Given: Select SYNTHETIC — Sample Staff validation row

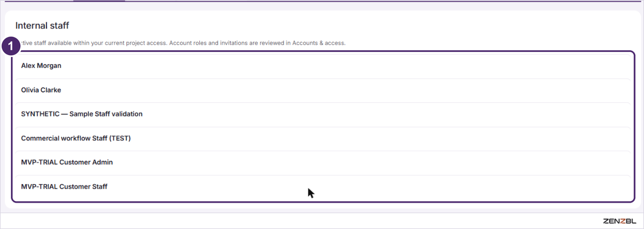Looking at the screenshot, I should [x=323, y=114].
